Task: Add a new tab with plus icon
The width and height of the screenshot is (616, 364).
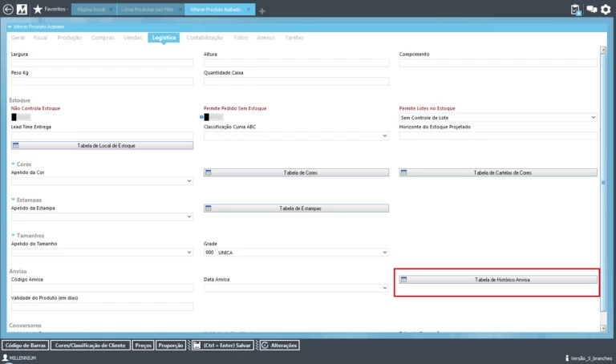Action: (262, 10)
